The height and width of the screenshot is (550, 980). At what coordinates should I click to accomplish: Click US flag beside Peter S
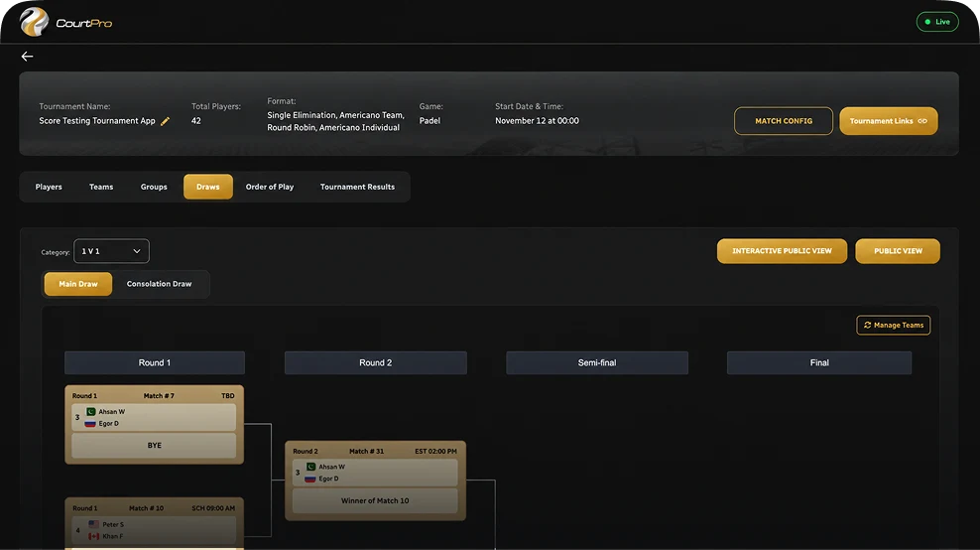click(x=94, y=524)
